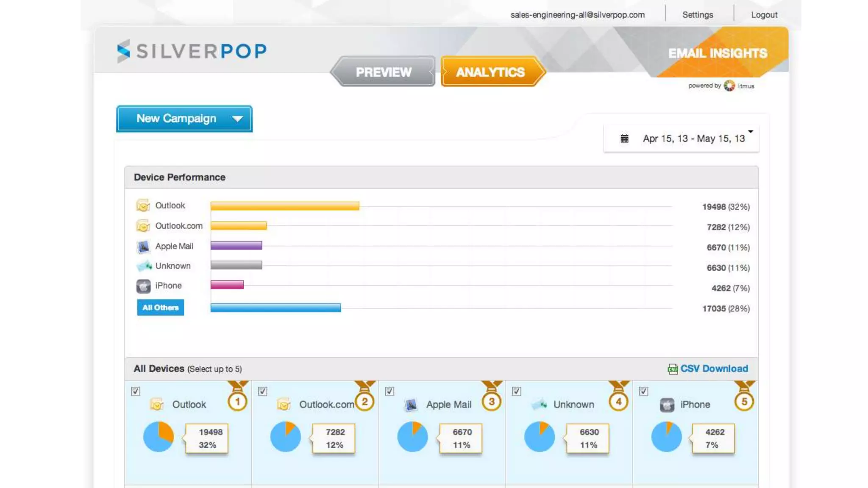
Task: Open the Apr 15 - May 15 date range picker
Action: 682,139
